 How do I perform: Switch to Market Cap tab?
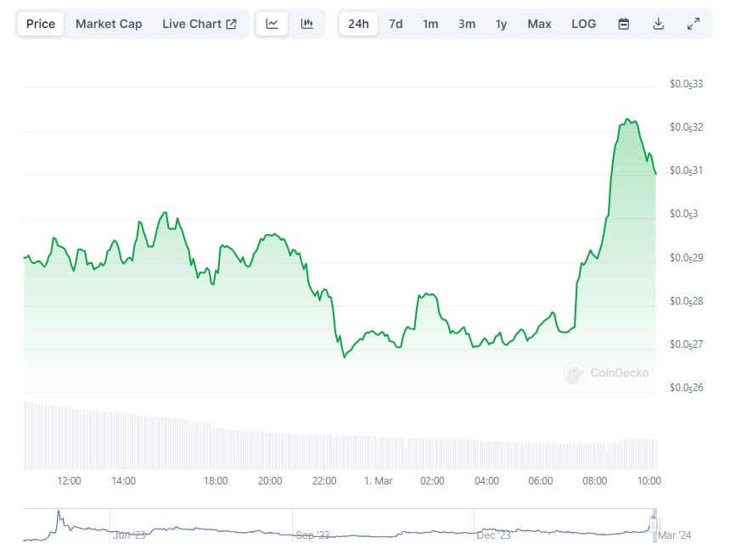pyautogui.click(x=109, y=24)
